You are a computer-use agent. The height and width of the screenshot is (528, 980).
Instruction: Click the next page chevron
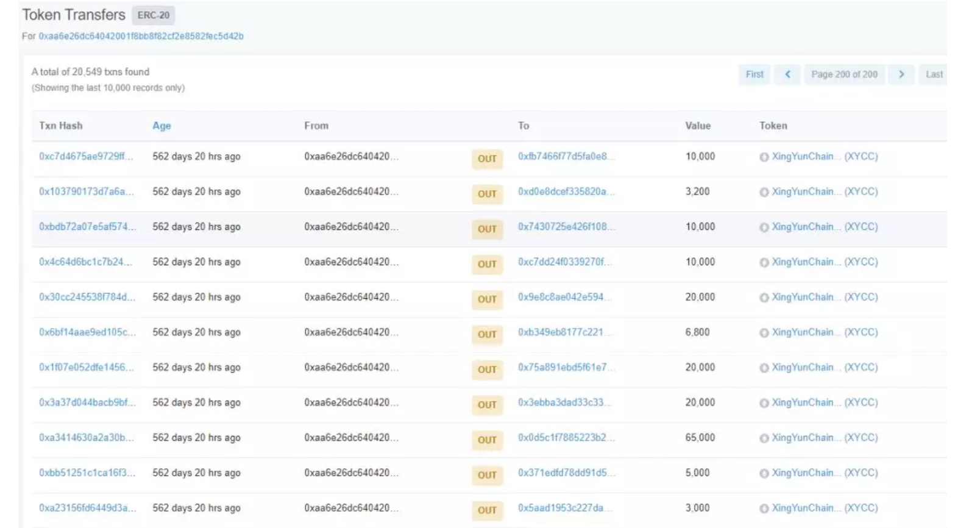pos(901,74)
